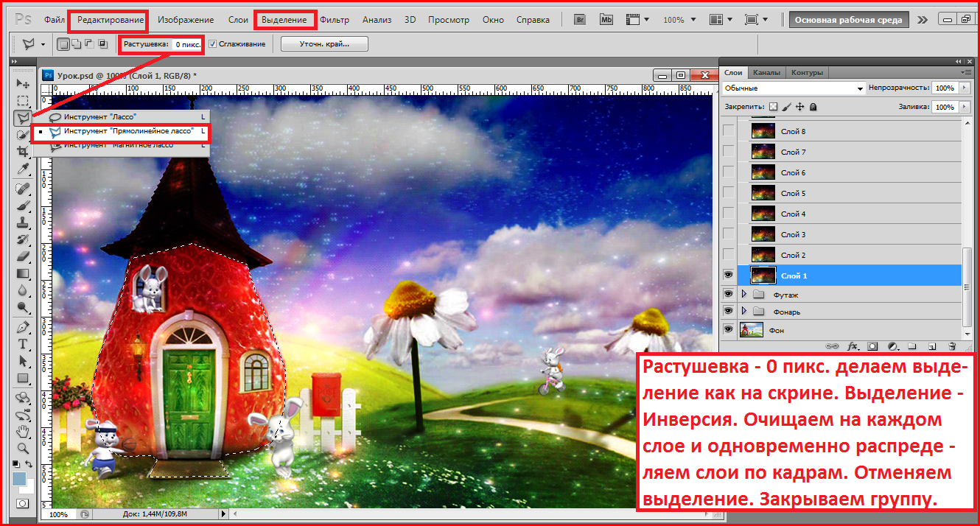Select the Path Selection tool
980x526 pixels.
(x=23, y=361)
